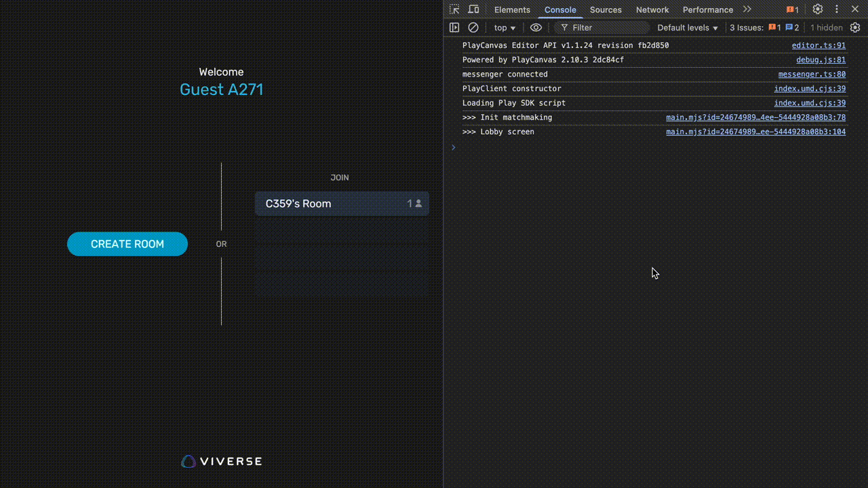Open console settings gear beside hidden count
The height and width of the screenshot is (488, 868).
(x=855, y=28)
